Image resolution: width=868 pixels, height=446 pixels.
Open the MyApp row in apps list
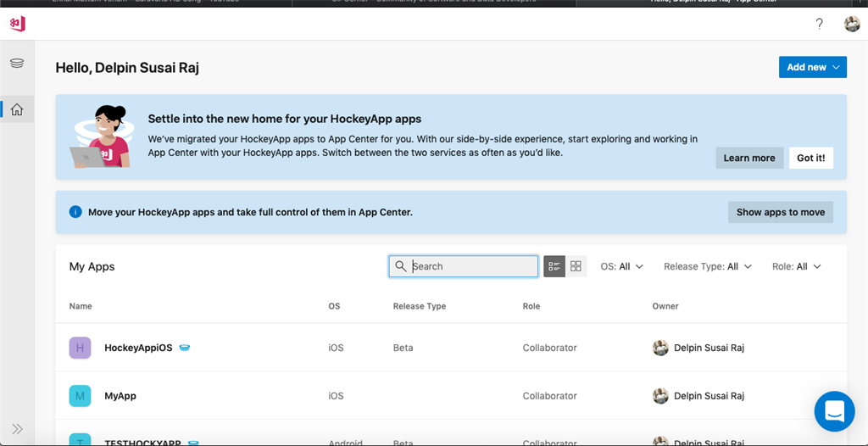451,396
